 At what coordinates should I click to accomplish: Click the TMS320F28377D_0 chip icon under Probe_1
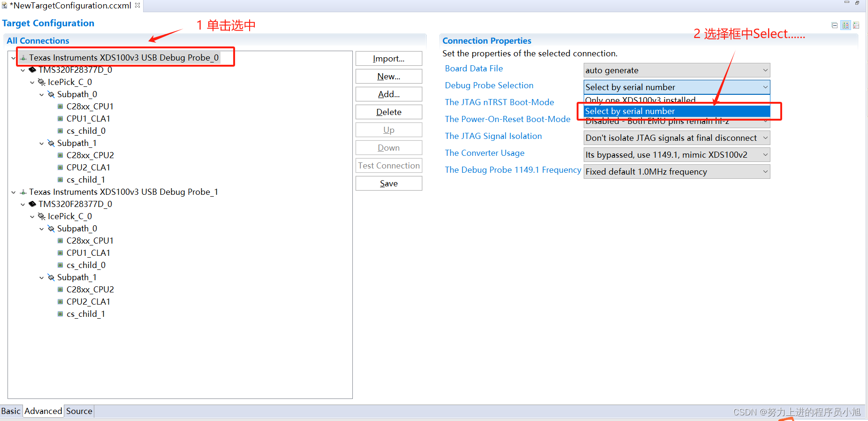pyautogui.click(x=32, y=204)
